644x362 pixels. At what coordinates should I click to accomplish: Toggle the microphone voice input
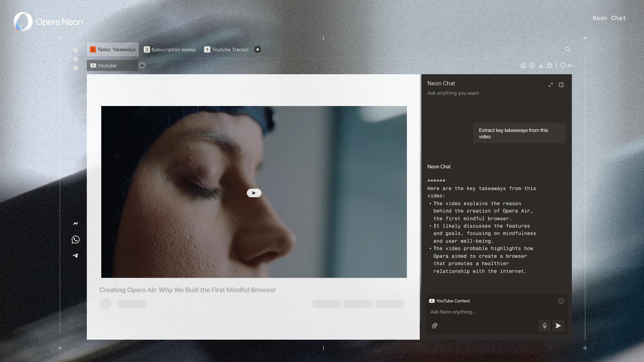tap(545, 326)
